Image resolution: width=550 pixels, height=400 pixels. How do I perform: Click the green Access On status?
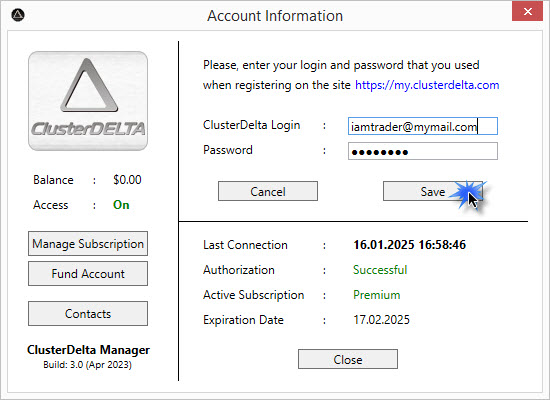[121, 205]
